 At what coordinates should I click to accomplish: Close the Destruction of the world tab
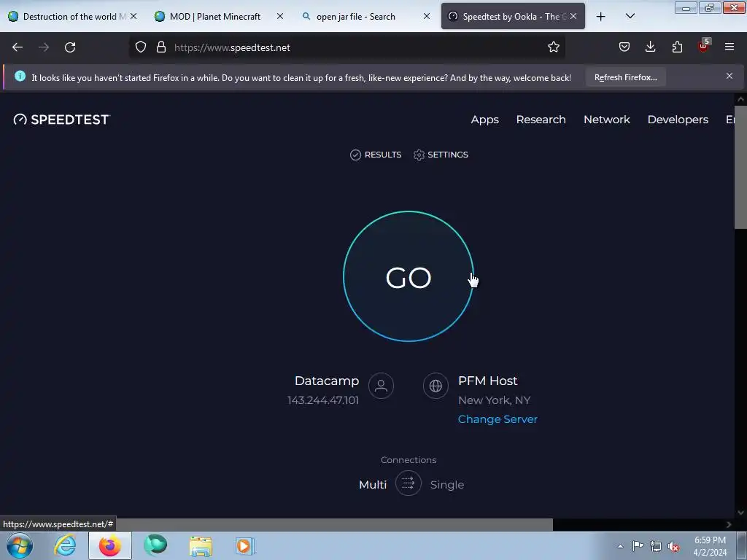click(x=133, y=16)
